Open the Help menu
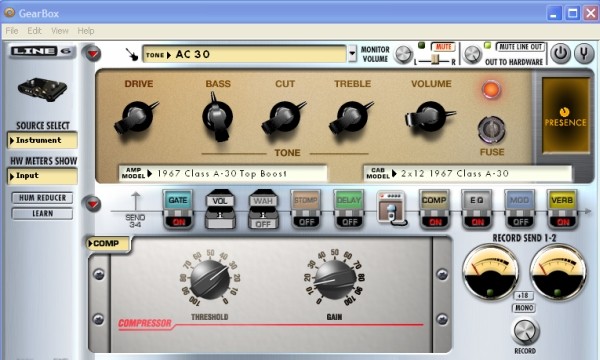 86,31
